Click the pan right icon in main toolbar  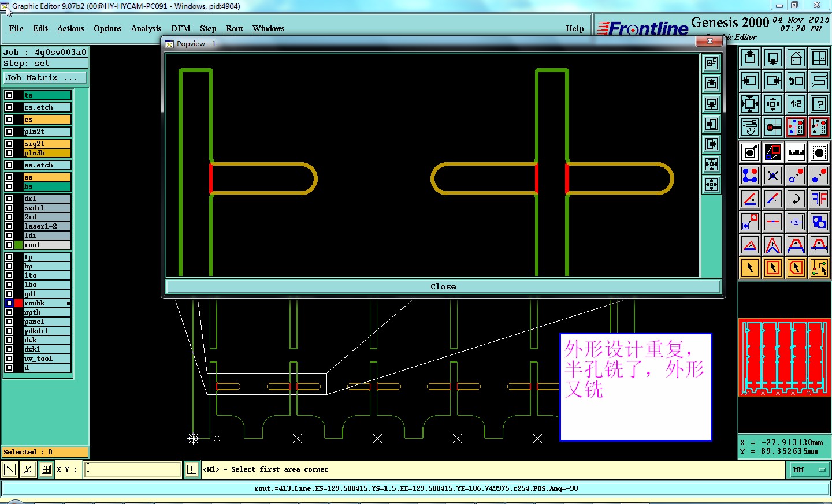click(x=773, y=81)
